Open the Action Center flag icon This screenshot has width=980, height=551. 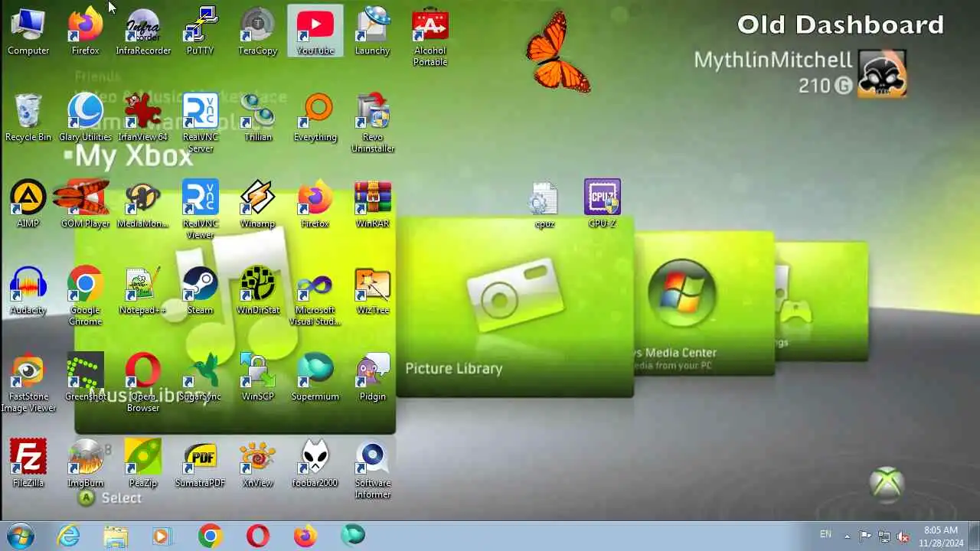(865, 536)
